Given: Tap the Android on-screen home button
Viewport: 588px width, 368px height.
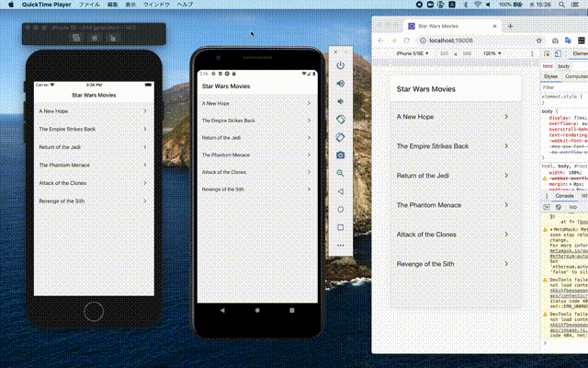Looking at the screenshot, I should point(257,310).
